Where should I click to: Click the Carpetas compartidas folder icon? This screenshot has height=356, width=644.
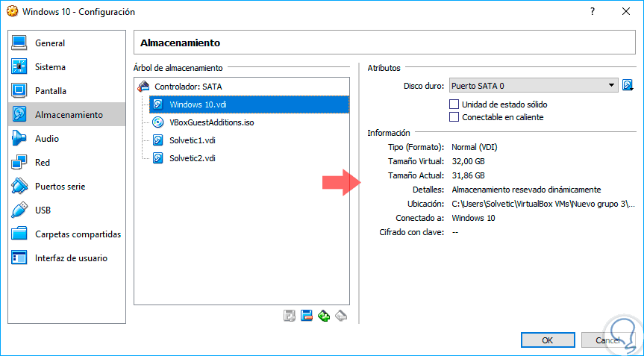point(19,234)
